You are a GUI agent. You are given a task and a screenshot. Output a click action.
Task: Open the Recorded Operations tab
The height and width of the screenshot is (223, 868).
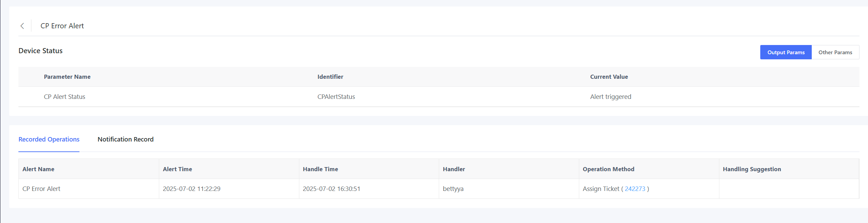(x=49, y=139)
